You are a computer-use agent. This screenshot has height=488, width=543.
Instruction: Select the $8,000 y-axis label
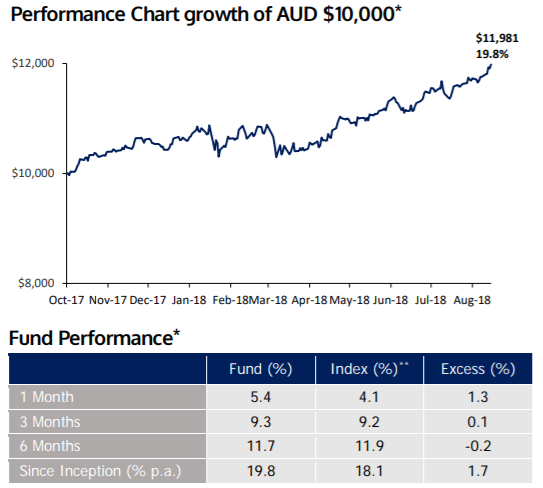pyautogui.click(x=36, y=283)
